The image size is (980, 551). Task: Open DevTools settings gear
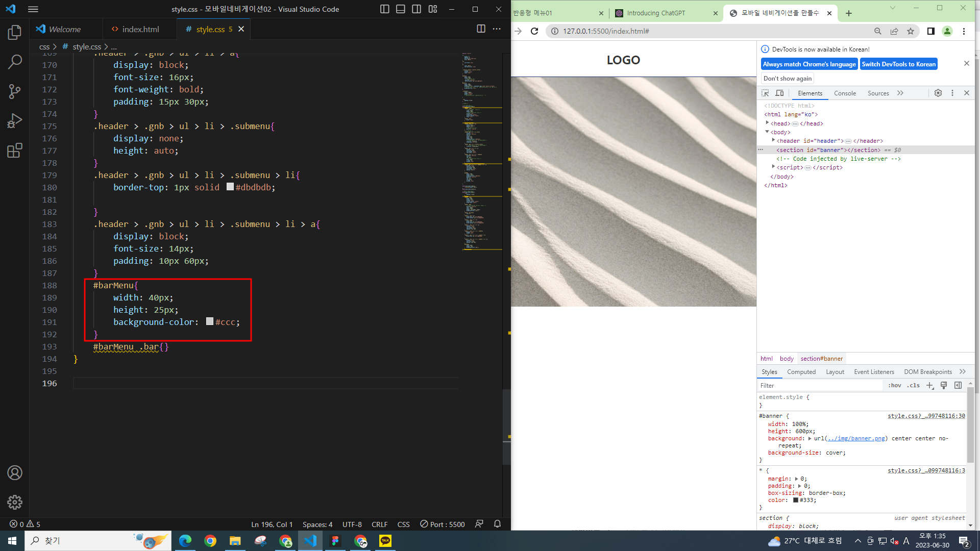tap(938, 93)
